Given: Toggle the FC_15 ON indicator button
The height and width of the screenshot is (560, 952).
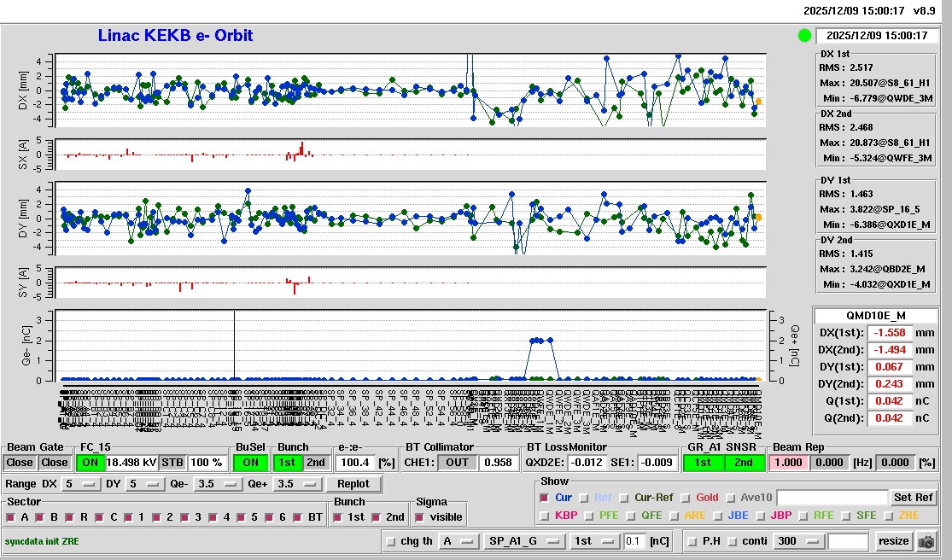Looking at the screenshot, I should [x=91, y=462].
